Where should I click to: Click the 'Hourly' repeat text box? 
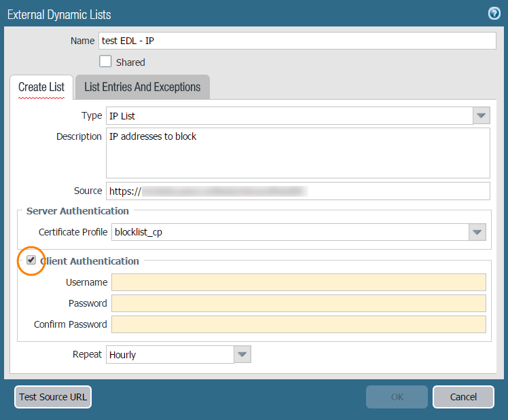pyautogui.click(x=170, y=354)
